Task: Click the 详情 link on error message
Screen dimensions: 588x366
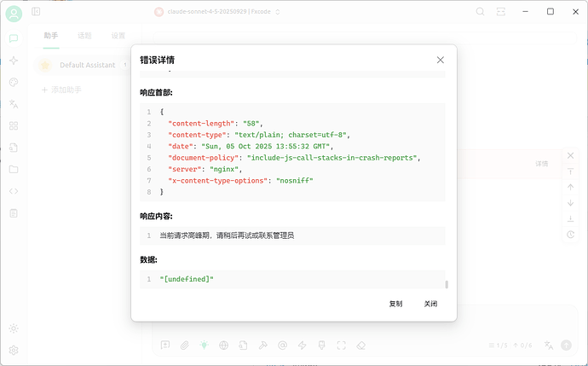Action: [541, 164]
